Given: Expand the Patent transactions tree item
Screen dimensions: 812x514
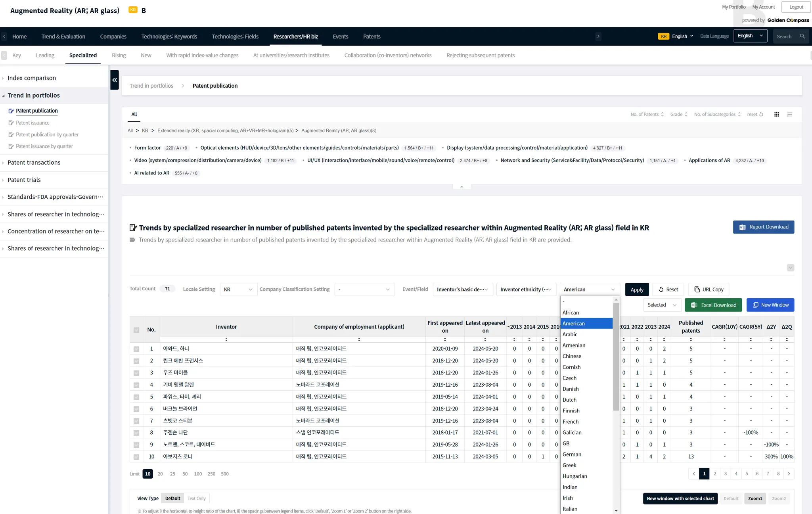Looking at the screenshot, I should (34, 163).
